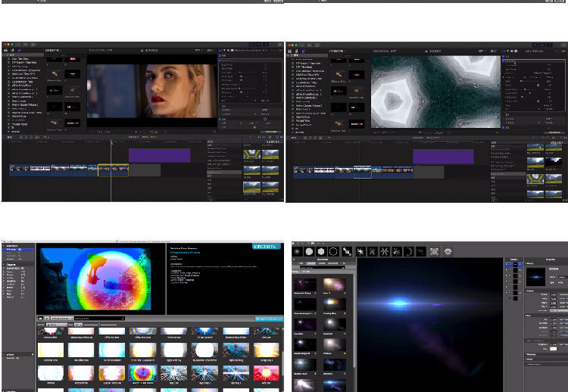The height and width of the screenshot is (392, 568).
Task: Collapse the Categories section in the preset browser sidebar
Action: [4, 264]
